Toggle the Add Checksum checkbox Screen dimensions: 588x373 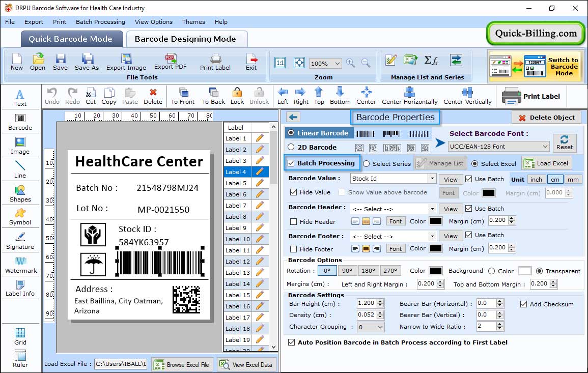point(523,304)
